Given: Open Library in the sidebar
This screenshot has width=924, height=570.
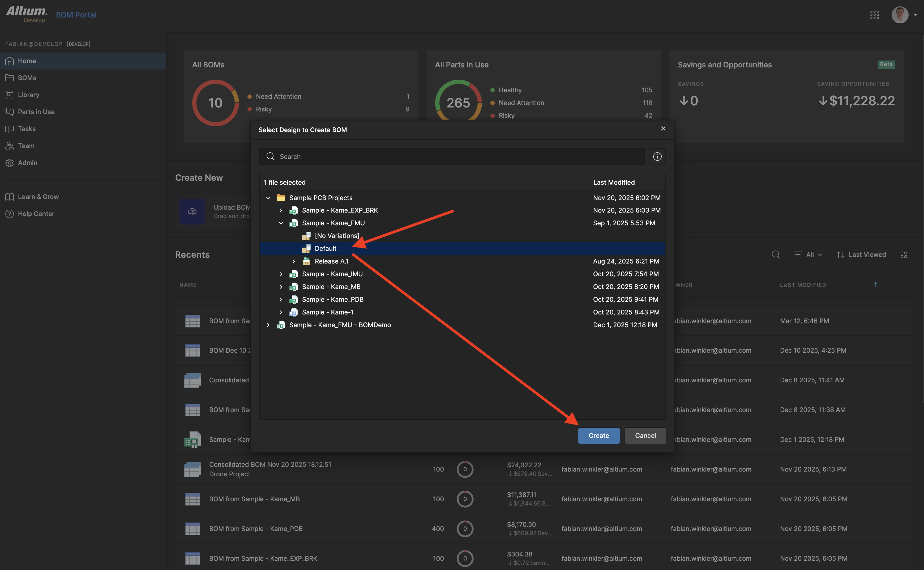Looking at the screenshot, I should [x=83, y=95].
